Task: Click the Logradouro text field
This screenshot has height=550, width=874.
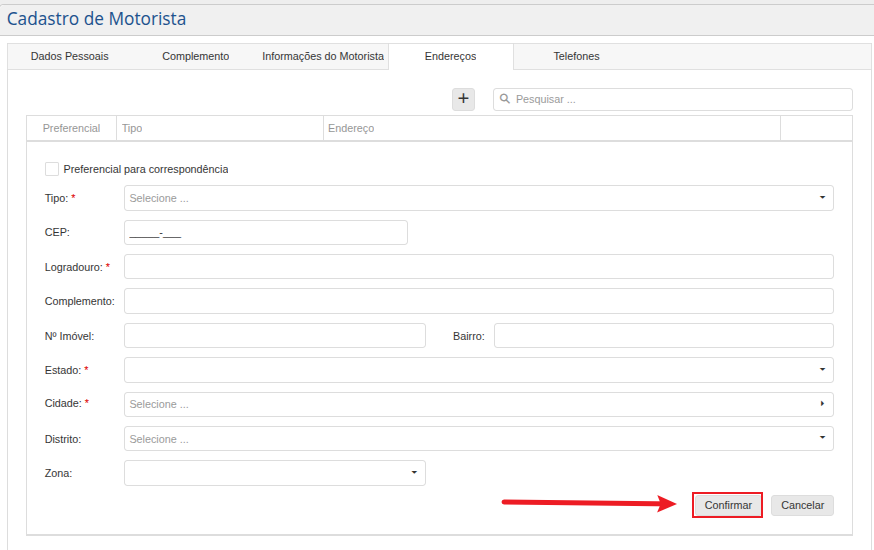Action: pyautogui.click(x=478, y=267)
